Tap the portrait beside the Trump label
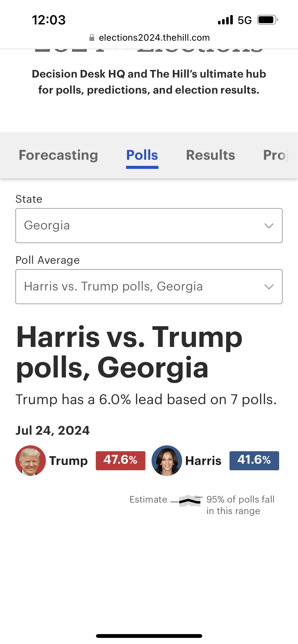This screenshot has width=298, height=644. click(x=31, y=461)
